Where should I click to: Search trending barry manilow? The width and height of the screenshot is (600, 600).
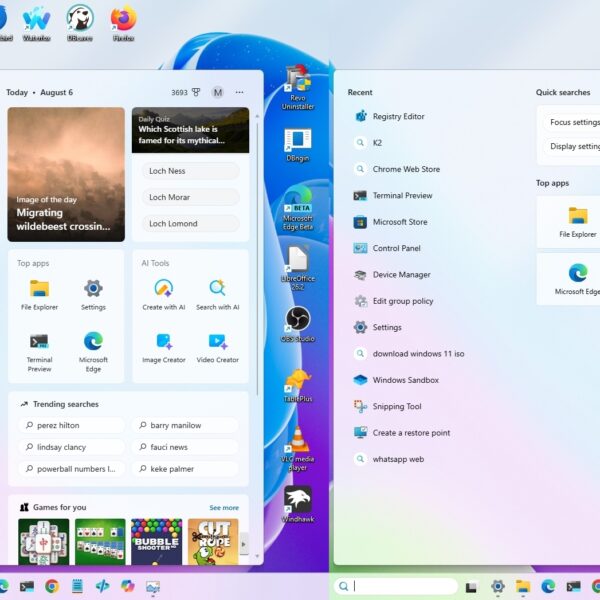(185, 425)
